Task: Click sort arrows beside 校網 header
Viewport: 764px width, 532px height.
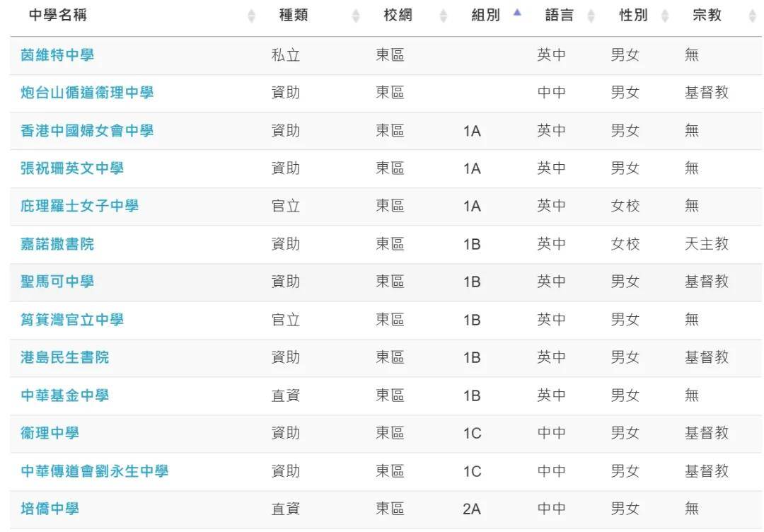Action: click(x=444, y=16)
